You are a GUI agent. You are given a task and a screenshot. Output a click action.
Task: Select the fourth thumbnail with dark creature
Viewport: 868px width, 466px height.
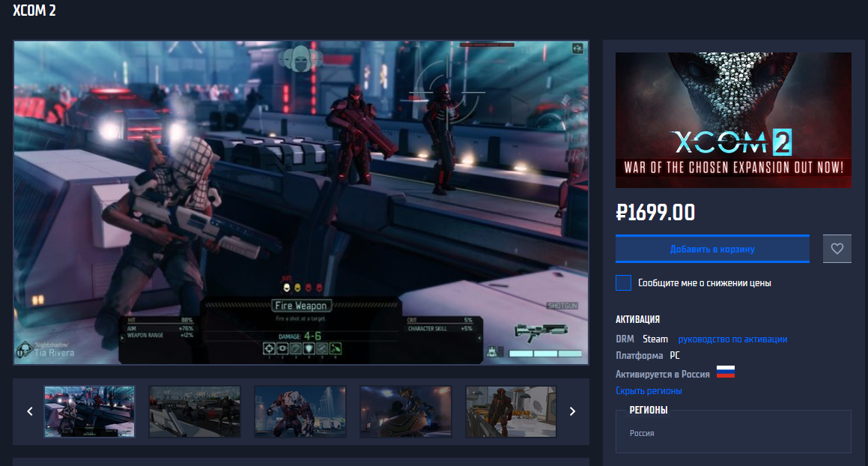(406, 412)
